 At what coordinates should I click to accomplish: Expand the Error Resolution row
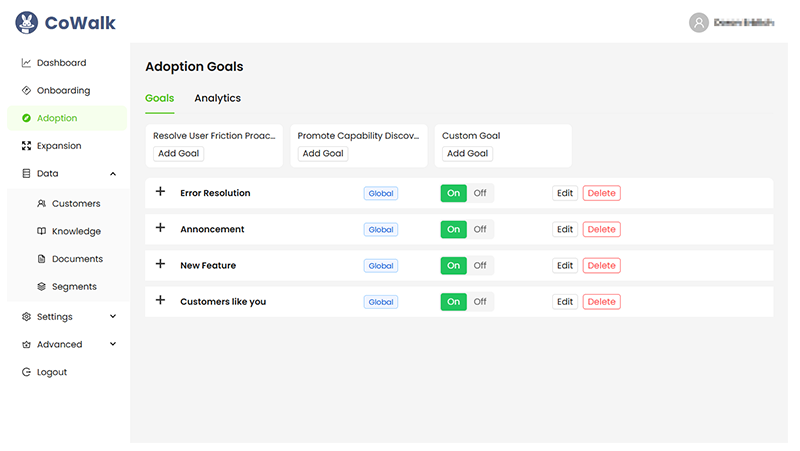pos(160,191)
